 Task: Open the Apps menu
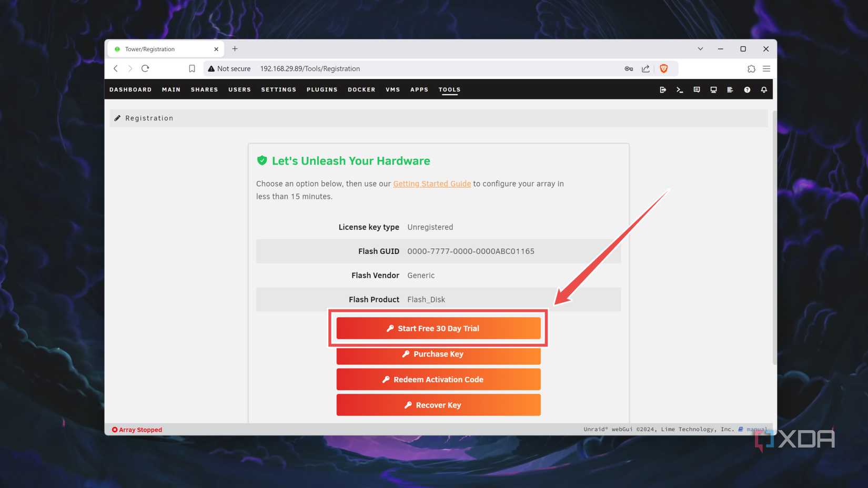(419, 90)
